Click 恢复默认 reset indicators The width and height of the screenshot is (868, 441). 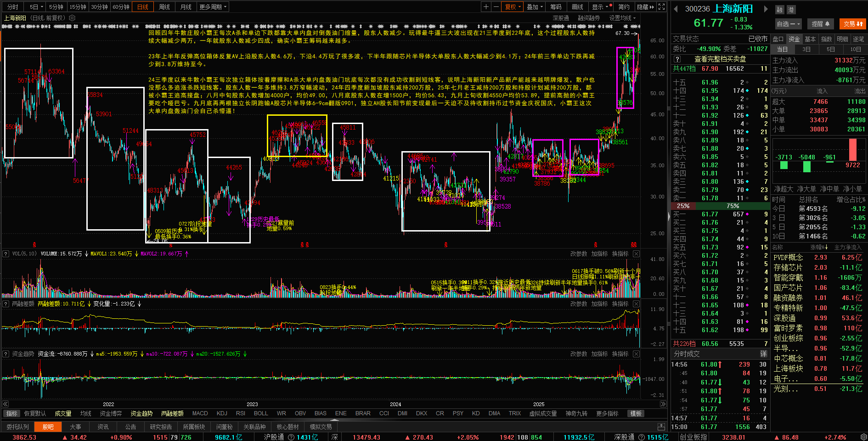pos(35,413)
